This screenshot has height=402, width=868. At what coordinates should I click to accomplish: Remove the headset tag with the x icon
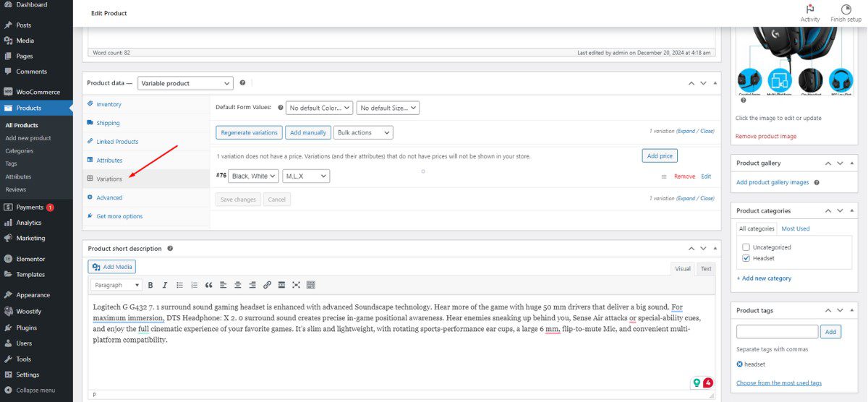[x=739, y=364]
